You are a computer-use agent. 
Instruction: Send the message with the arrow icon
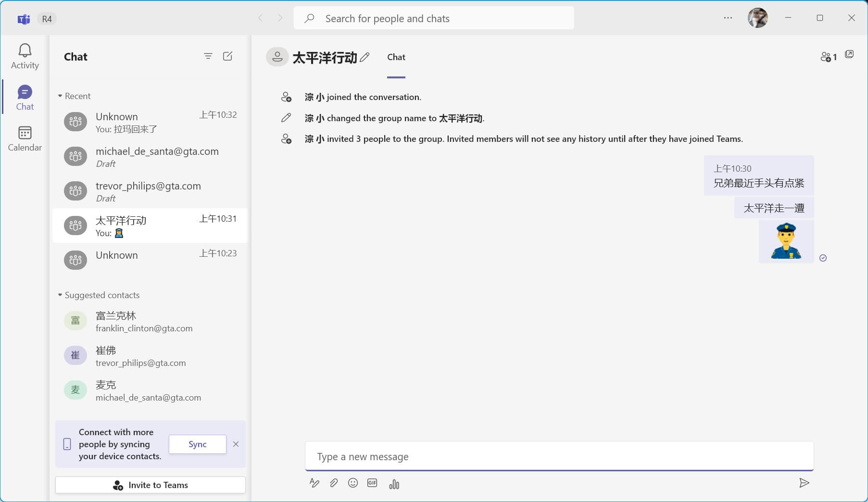[x=805, y=483]
